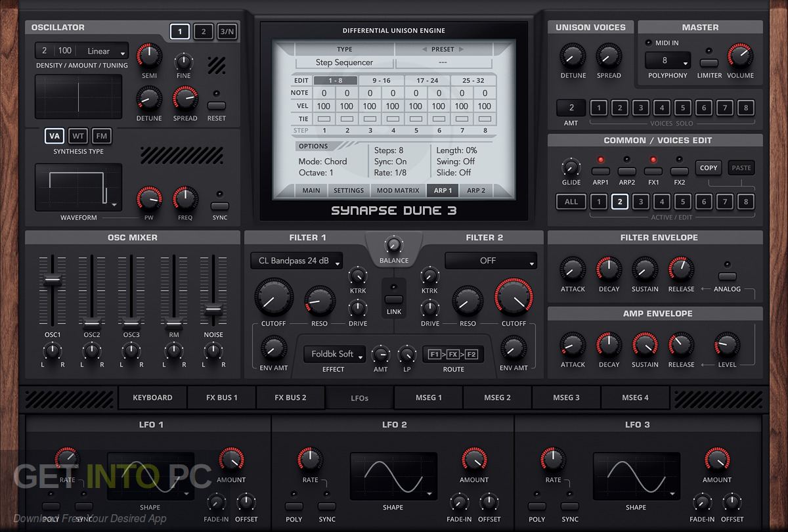
Task: Click the oscillator SPREAD knob
Action: (x=185, y=100)
